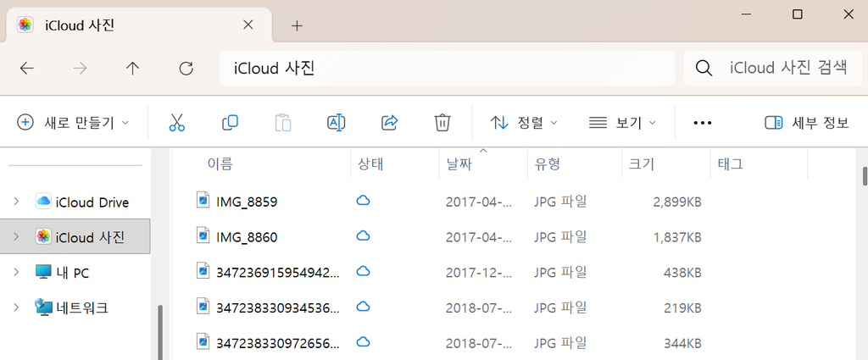
Task: Click JPG 파일 type cell of IMG_8859
Action: pyautogui.click(x=560, y=202)
